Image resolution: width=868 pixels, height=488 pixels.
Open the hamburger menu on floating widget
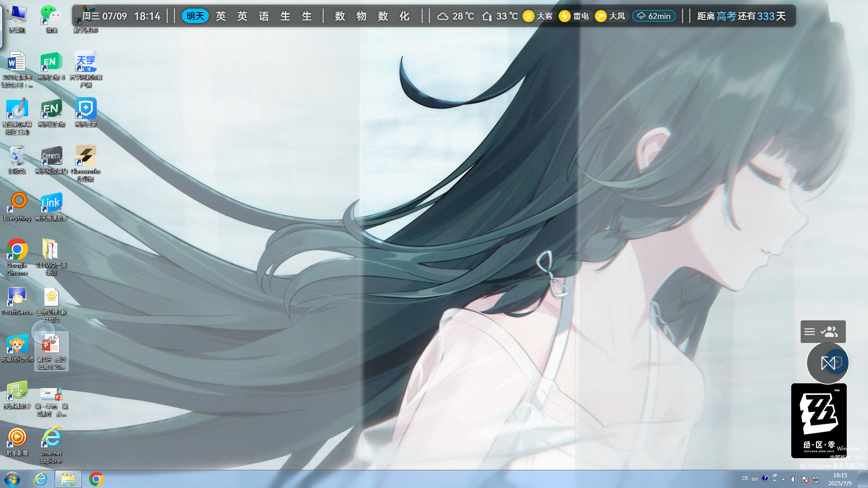coord(810,332)
